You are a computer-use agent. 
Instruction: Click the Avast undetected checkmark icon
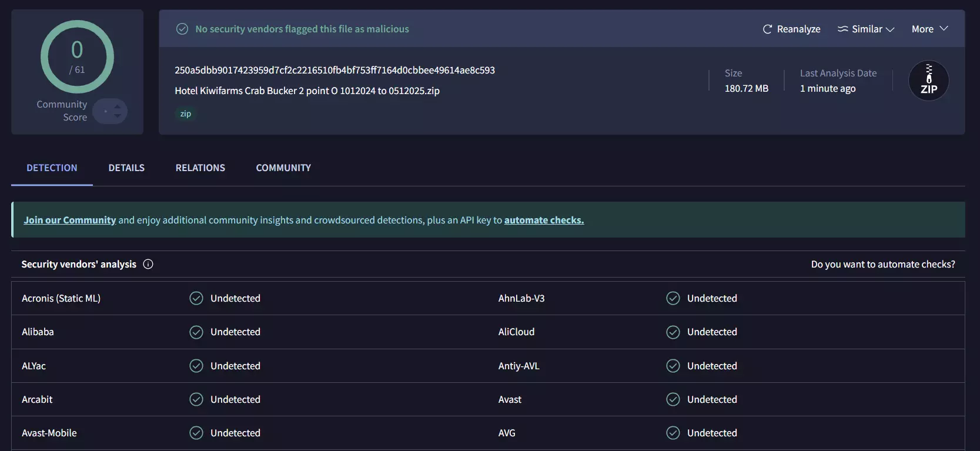pyautogui.click(x=673, y=399)
